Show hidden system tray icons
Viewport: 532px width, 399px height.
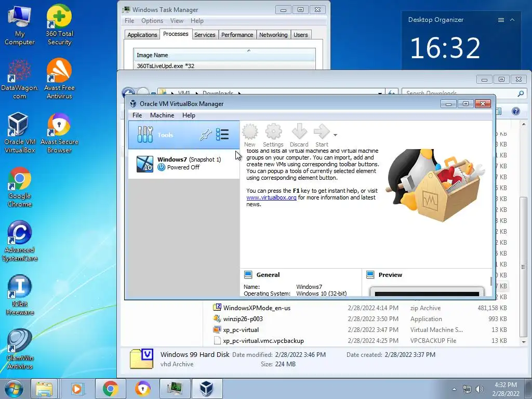point(454,389)
